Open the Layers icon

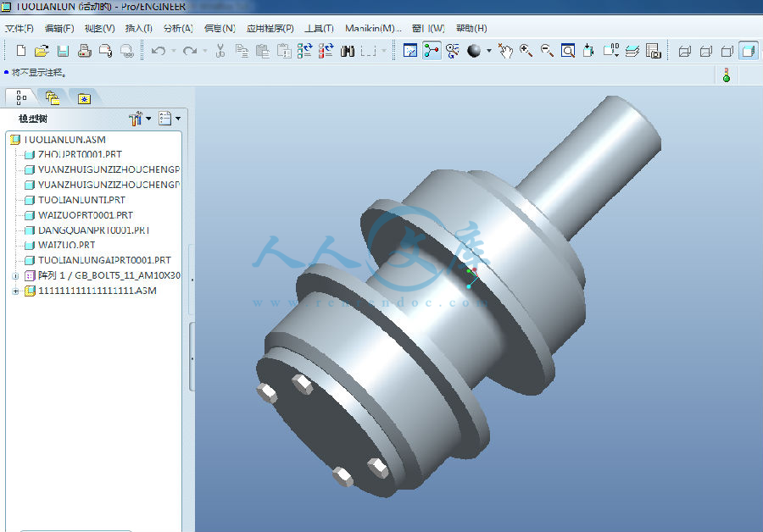click(x=632, y=51)
